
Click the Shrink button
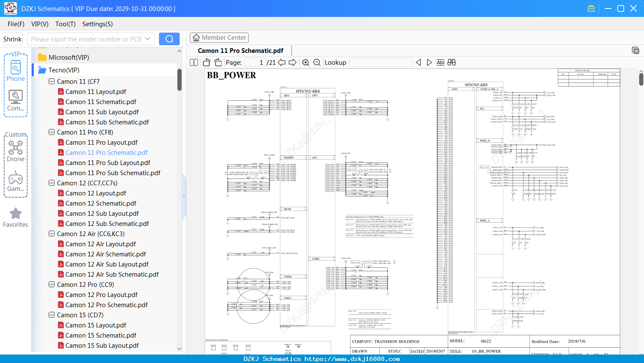12,39
